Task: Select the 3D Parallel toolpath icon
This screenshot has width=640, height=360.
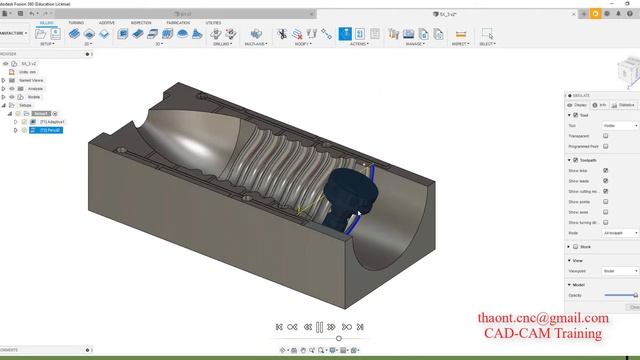Action: [153, 34]
